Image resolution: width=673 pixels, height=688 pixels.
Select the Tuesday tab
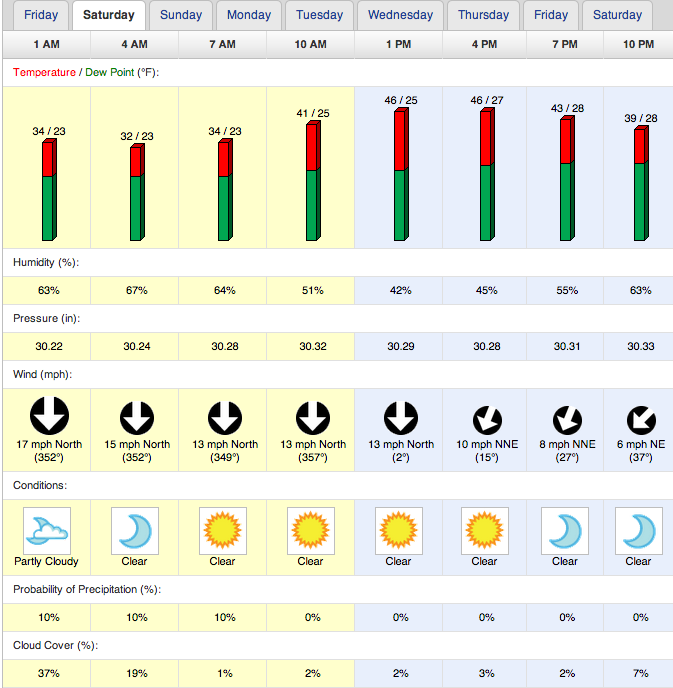pyautogui.click(x=319, y=15)
